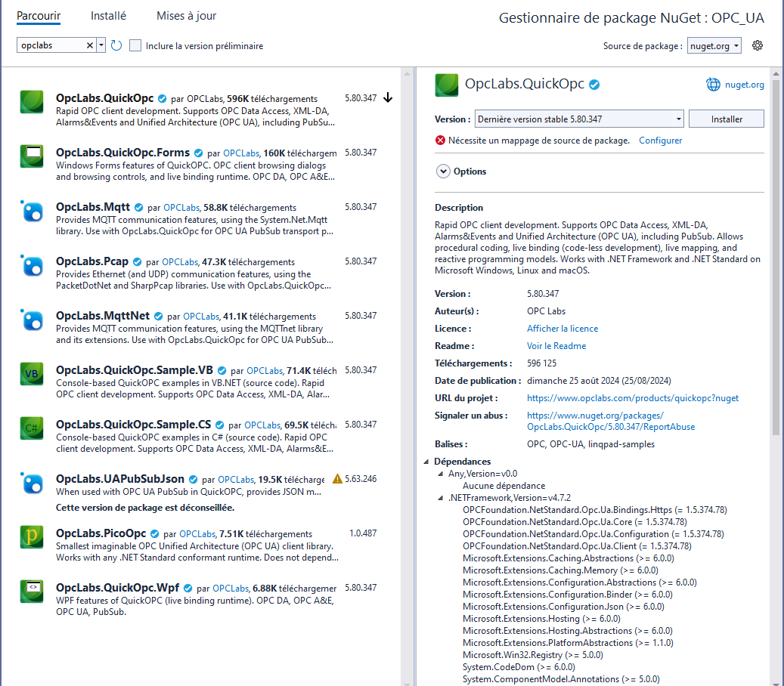Click the download arrow on OpcLabs.QuickOpc
Viewport: 784px width, 686px height.
click(388, 98)
